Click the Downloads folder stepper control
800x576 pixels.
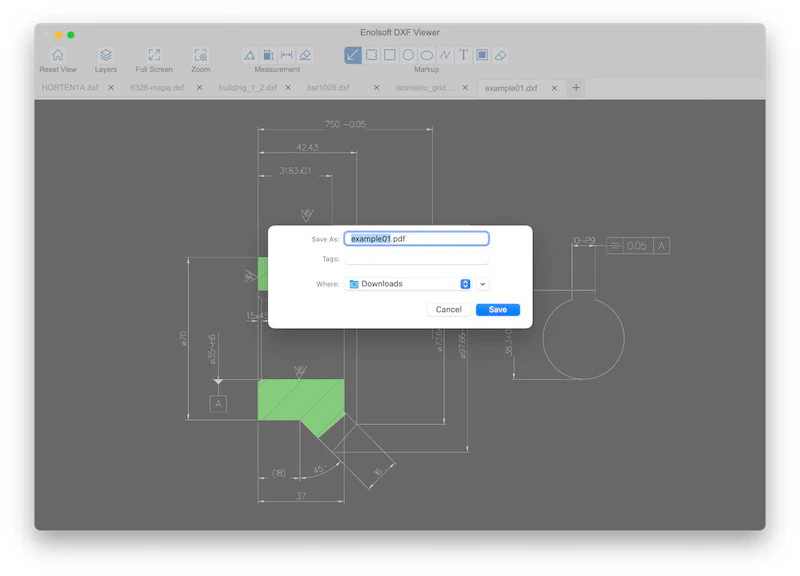(464, 284)
